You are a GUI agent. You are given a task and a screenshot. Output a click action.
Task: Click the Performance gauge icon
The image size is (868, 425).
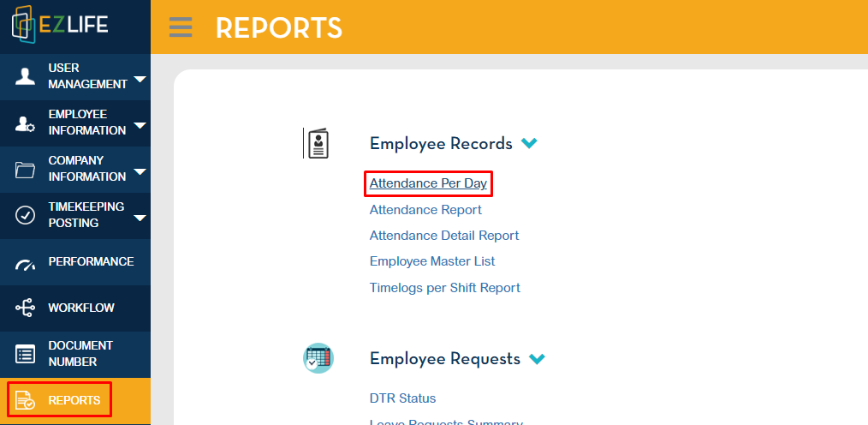click(25, 264)
